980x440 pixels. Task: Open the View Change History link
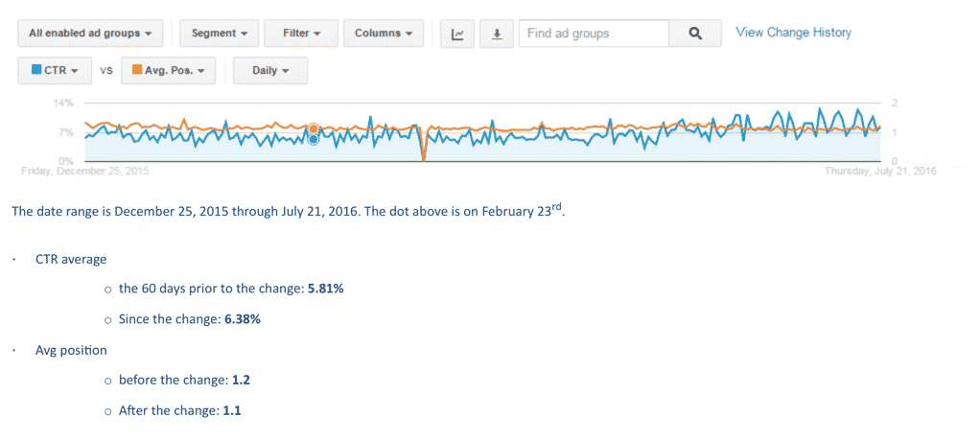pyautogui.click(x=793, y=33)
